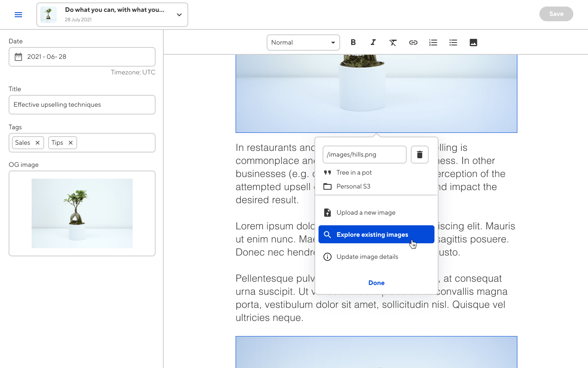Viewport: 588px width, 368px height.
Task: Click the quote icon beside Tree in a pot
Action: (327, 173)
